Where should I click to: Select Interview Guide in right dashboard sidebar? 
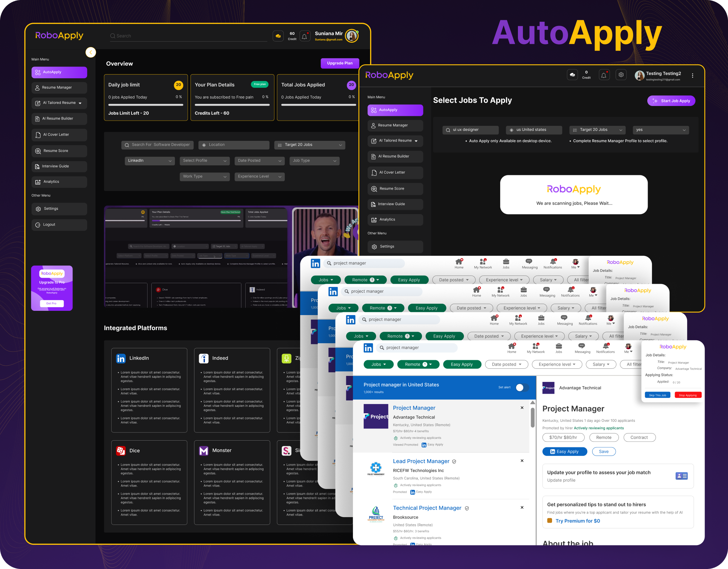tap(395, 204)
